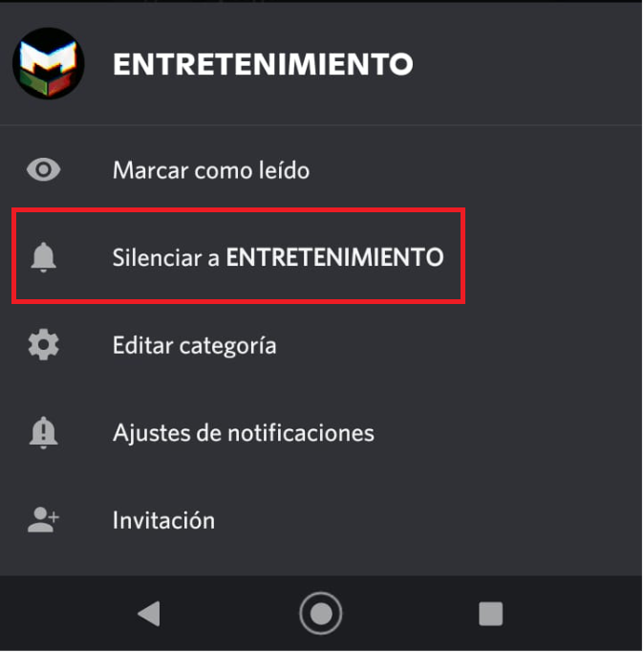The image size is (644, 652).
Task: Tap the bell icon to mute category
Action: coord(43,257)
